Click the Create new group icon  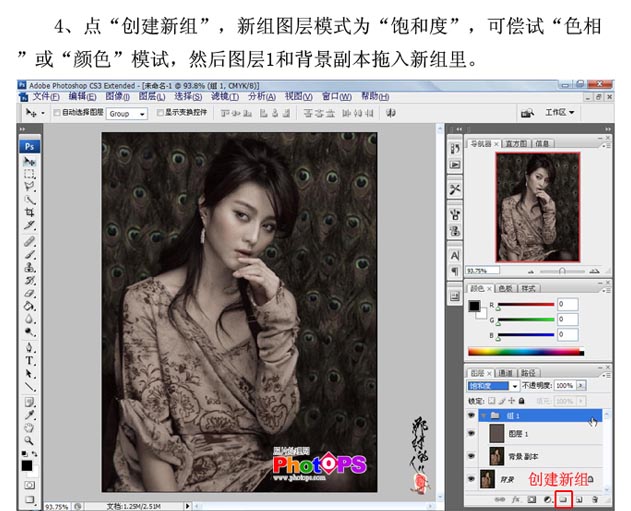click(x=563, y=499)
